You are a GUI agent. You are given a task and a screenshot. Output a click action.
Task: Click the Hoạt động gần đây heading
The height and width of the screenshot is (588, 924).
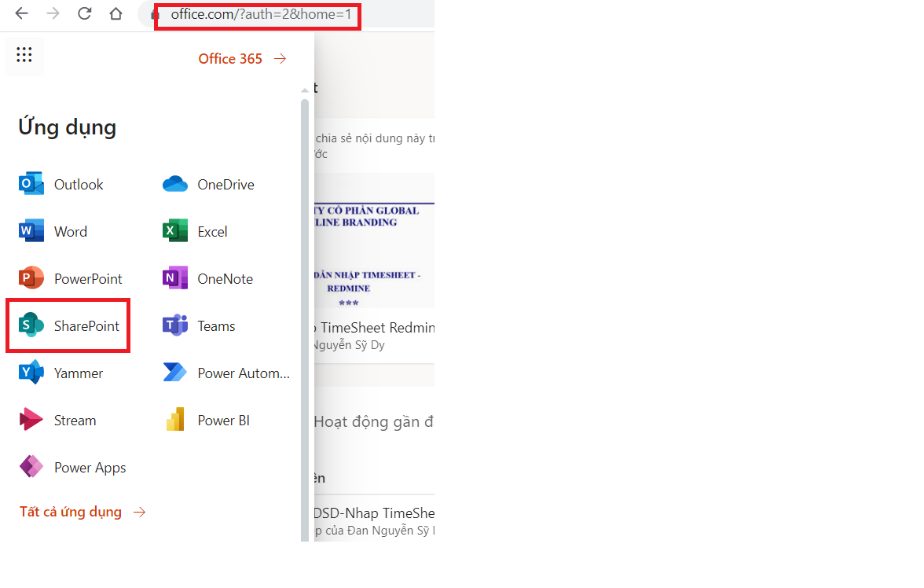[374, 421]
